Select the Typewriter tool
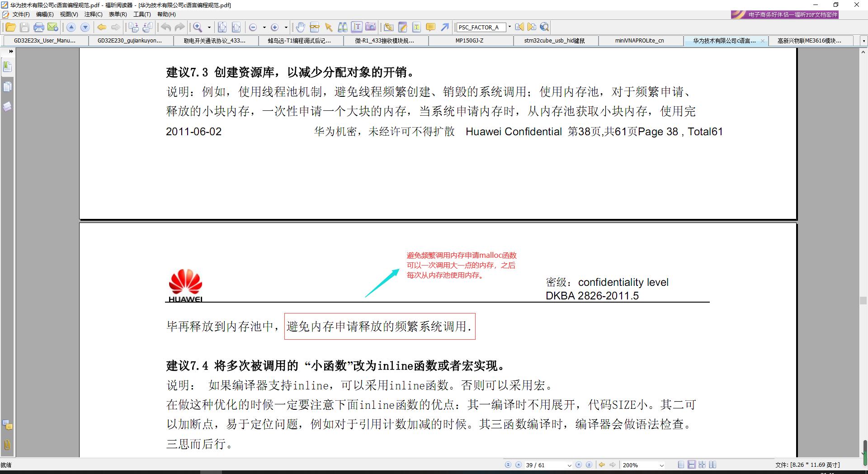This screenshot has width=868, height=474. (415, 27)
